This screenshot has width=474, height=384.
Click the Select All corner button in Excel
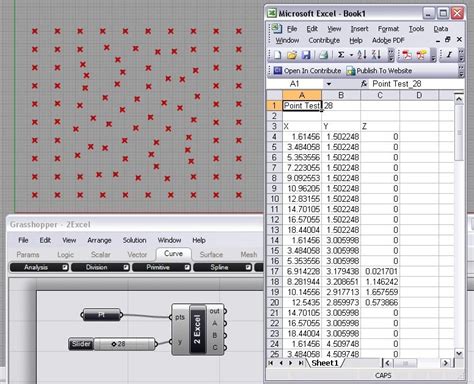coord(274,95)
